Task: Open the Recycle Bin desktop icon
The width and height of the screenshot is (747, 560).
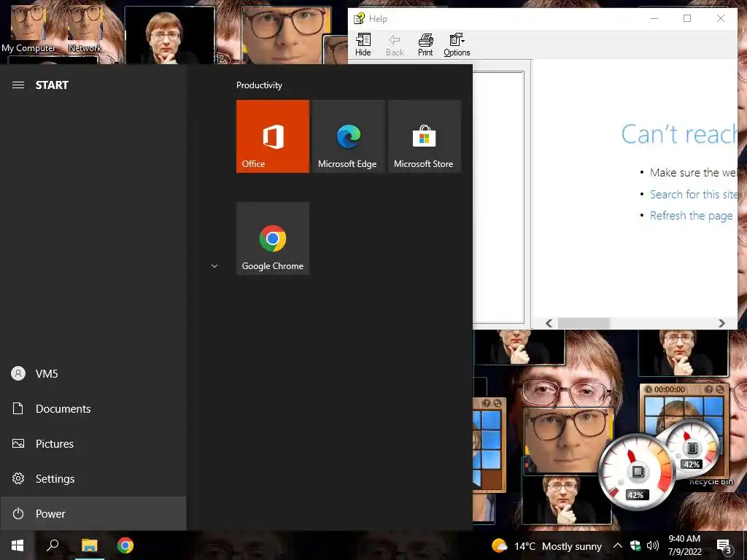Action: point(711,481)
